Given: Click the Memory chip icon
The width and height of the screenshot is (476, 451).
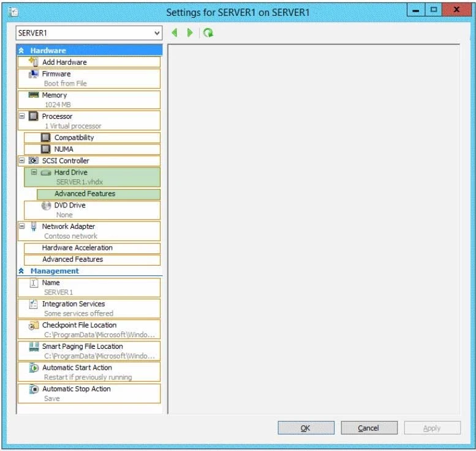Looking at the screenshot, I should tap(34, 95).
